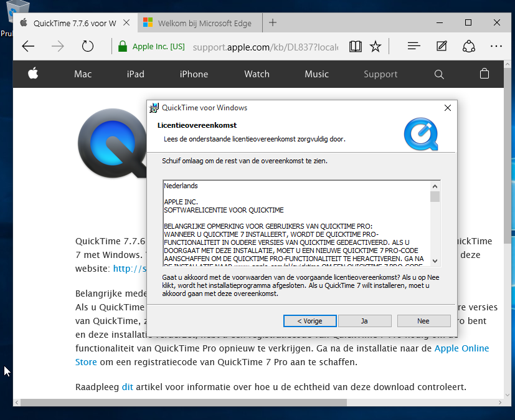Add page to favorites with star icon
Viewport: 515px width, 420px height.
[x=376, y=46]
